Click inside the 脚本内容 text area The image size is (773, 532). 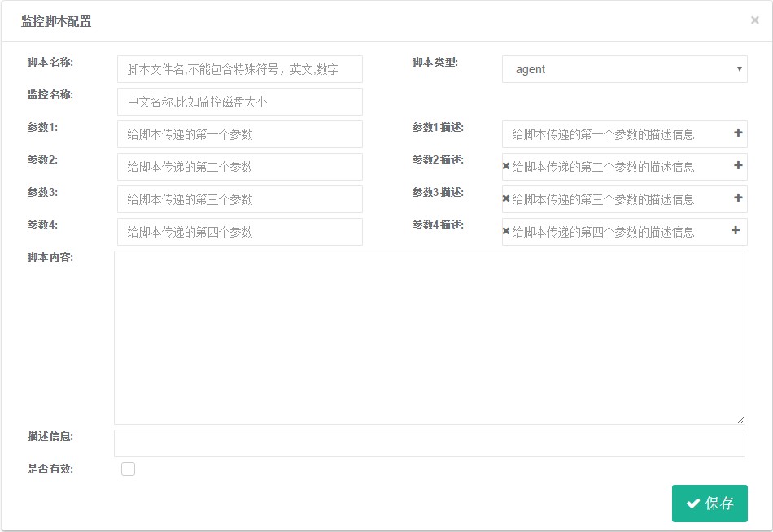(x=430, y=338)
